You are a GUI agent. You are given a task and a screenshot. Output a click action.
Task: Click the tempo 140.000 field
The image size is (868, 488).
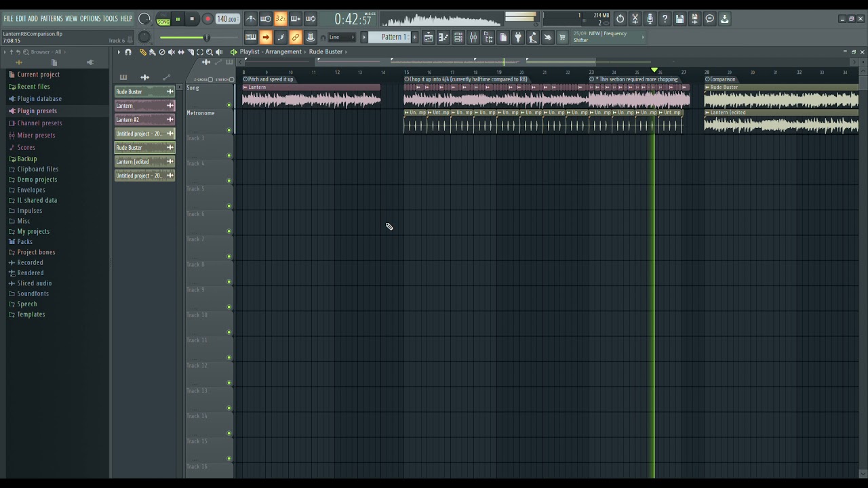(x=227, y=19)
